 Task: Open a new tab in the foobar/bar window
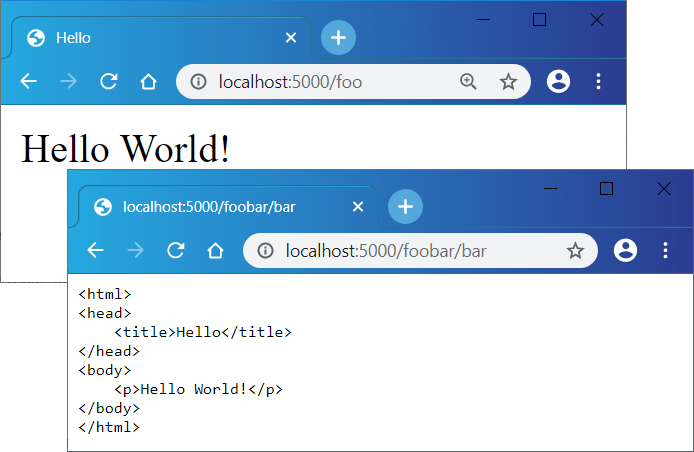[405, 207]
